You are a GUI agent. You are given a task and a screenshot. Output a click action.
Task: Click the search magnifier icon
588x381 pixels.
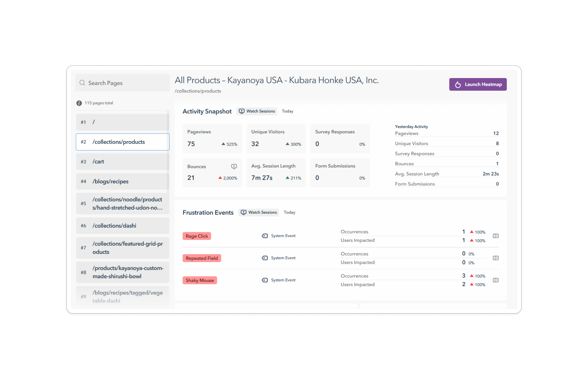tap(82, 83)
